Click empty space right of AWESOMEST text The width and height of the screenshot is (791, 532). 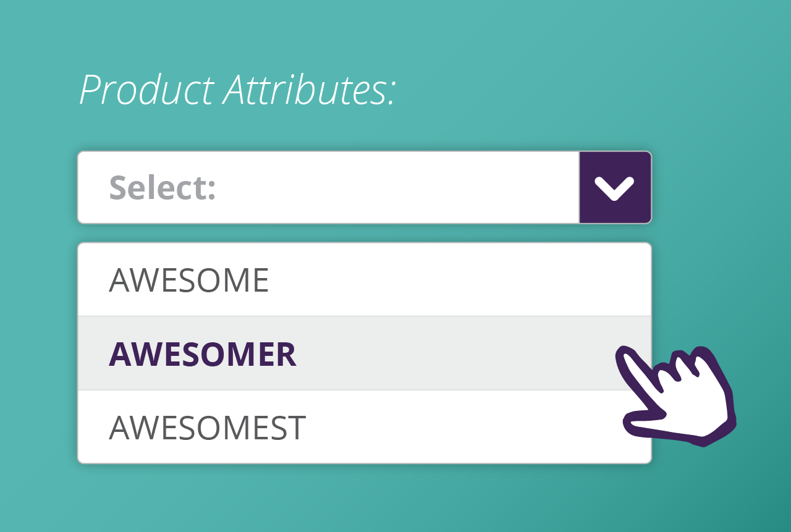[463, 427]
